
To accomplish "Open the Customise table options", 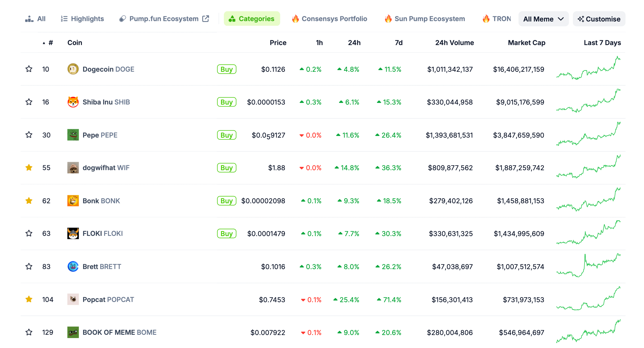I will pos(599,19).
